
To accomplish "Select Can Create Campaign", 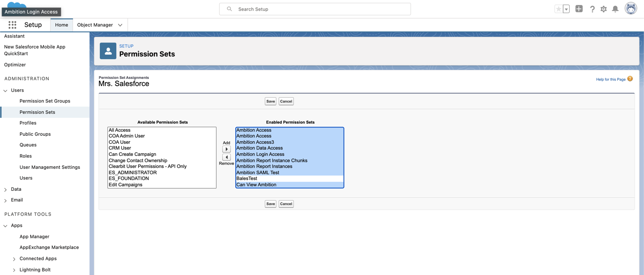I will tap(162, 155).
